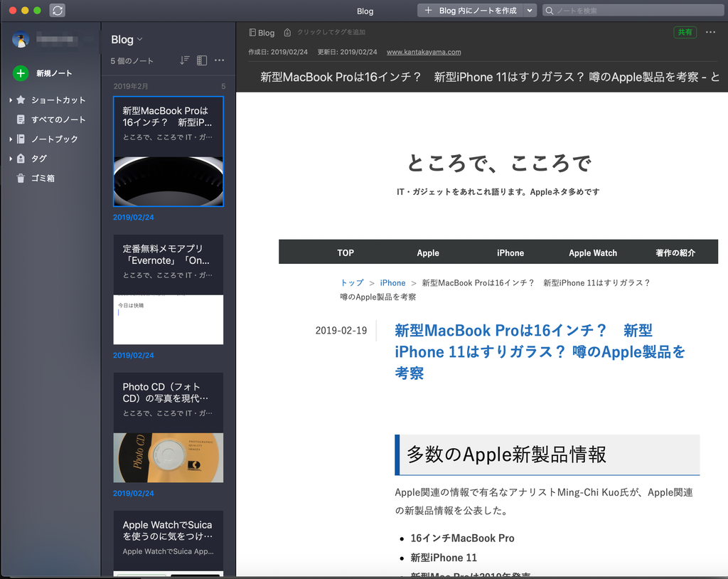Open note list more options ellipsis
Viewport: 728px width, 579px height.
219,60
